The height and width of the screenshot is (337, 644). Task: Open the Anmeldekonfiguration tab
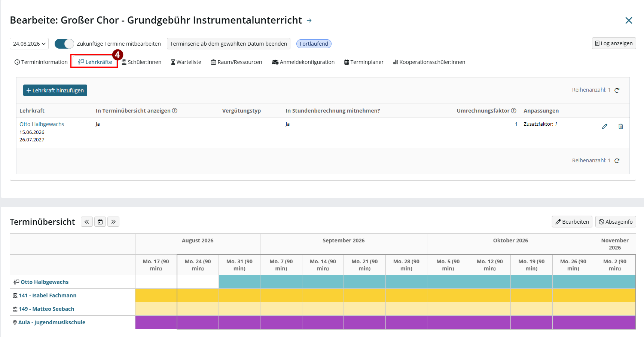[x=303, y=62]
